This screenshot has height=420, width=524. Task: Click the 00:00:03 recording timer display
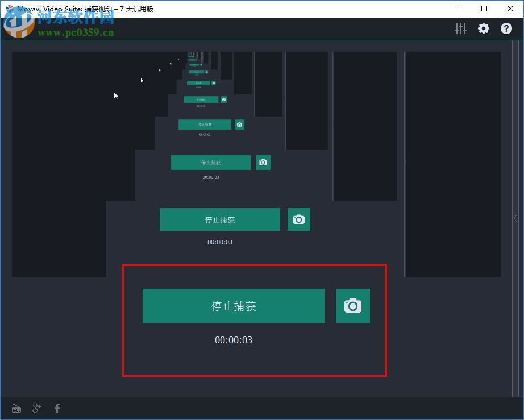pos(234,340)
